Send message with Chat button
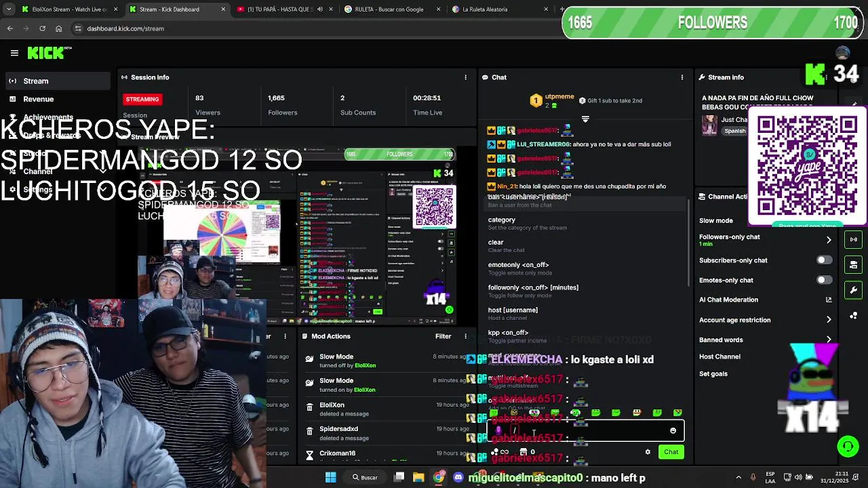868x488 pixels. click(671, 452)
